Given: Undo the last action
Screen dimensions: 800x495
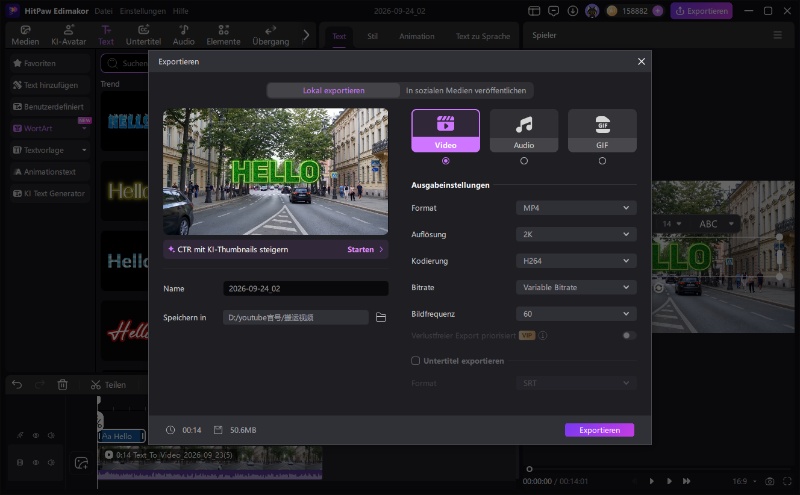Looking at the screenshot, I should (17, 384).
